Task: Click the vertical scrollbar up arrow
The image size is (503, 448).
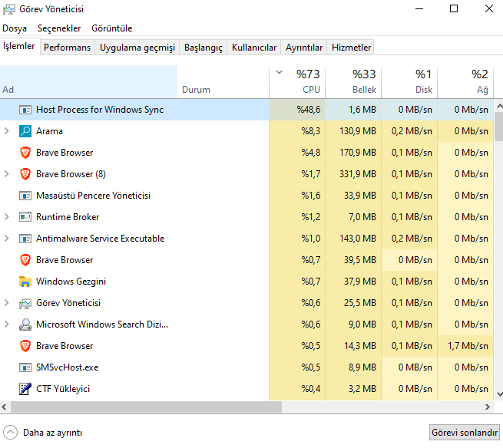Action: (499, 106)
